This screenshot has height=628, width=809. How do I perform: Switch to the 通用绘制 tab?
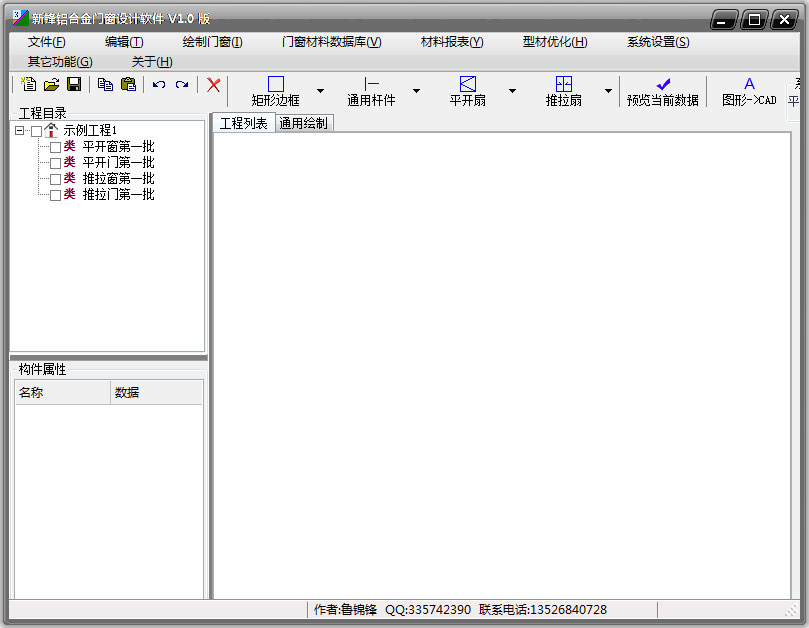tap(303, 123)
